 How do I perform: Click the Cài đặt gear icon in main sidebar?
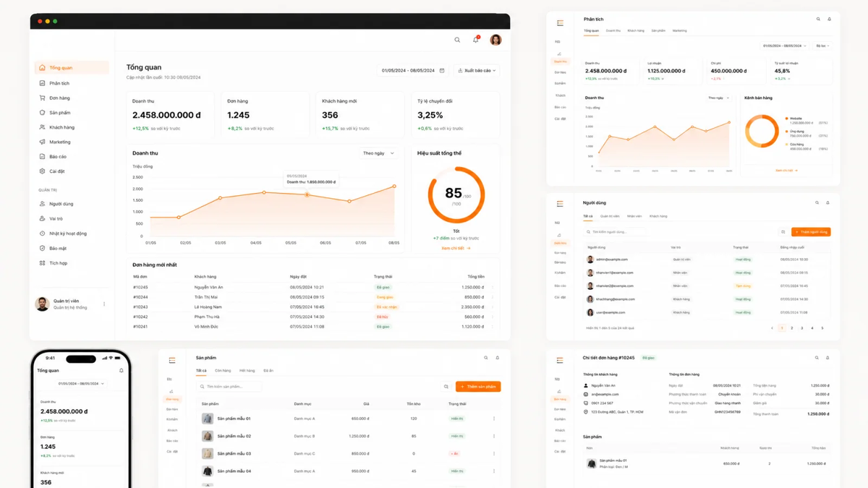pos(42,171)
